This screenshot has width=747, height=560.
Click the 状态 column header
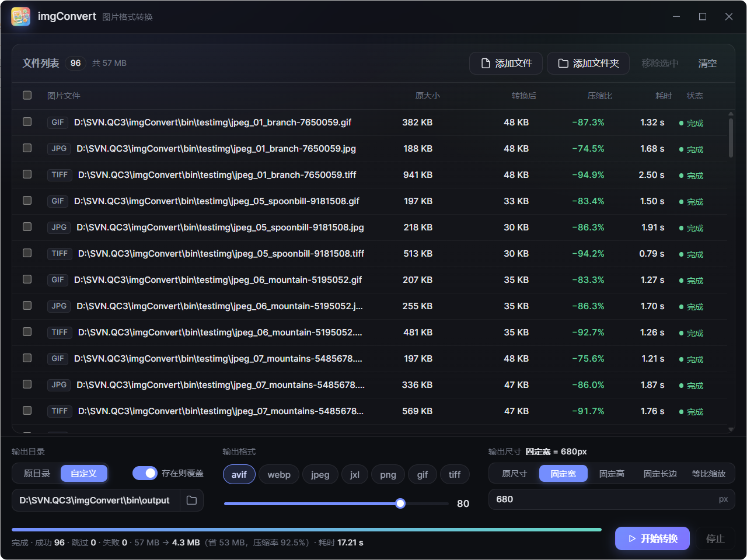[694, 96]
